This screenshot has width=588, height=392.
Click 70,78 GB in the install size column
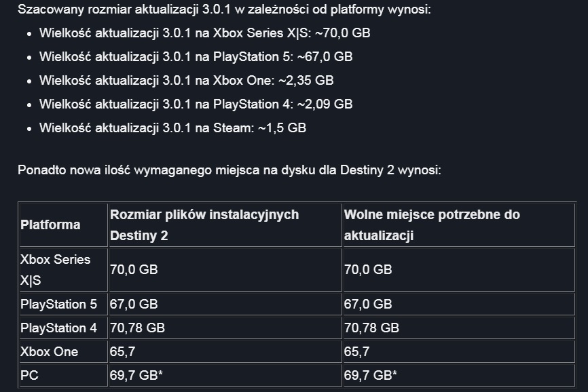(137, 328)
